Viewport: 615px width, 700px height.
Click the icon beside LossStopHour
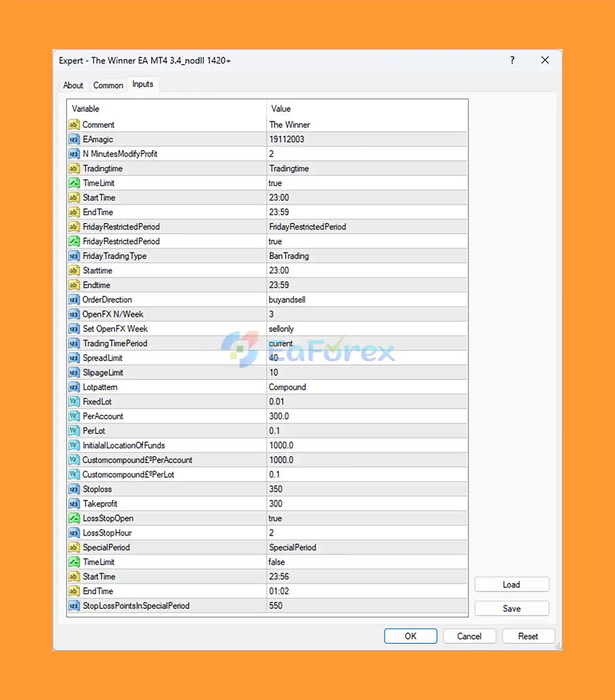coord(74,533)
